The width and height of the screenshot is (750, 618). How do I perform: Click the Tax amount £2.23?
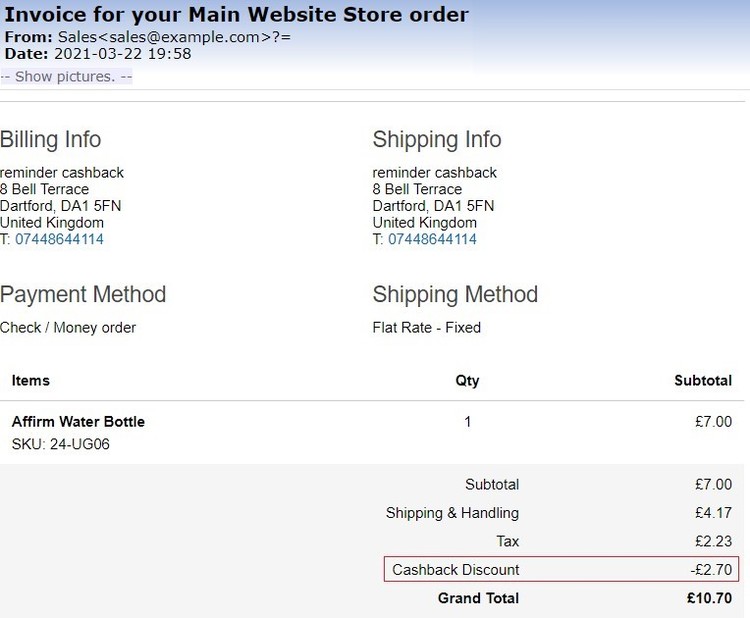coord(713,541)
